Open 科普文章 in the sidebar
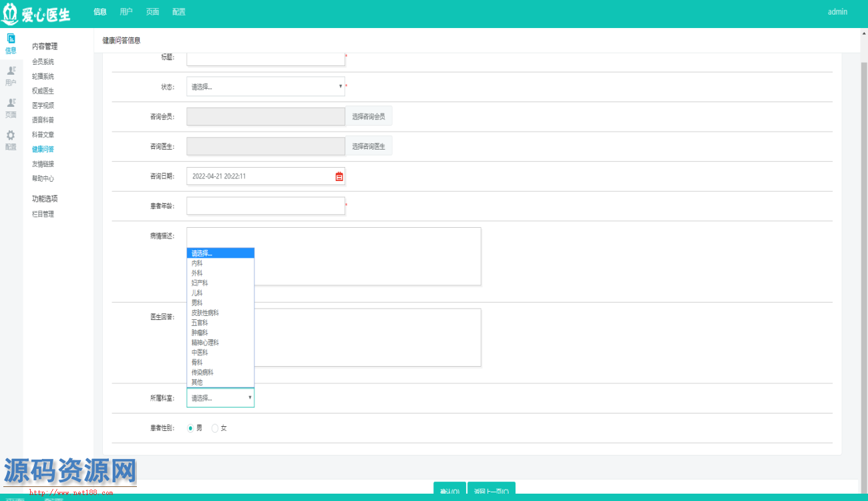 point(43,134)
